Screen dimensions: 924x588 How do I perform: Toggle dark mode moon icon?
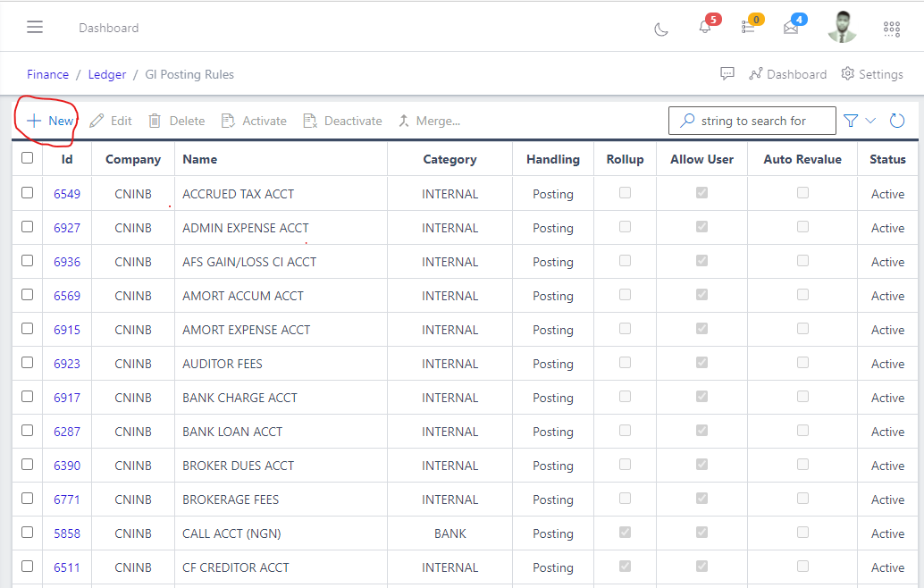point(661,29)
